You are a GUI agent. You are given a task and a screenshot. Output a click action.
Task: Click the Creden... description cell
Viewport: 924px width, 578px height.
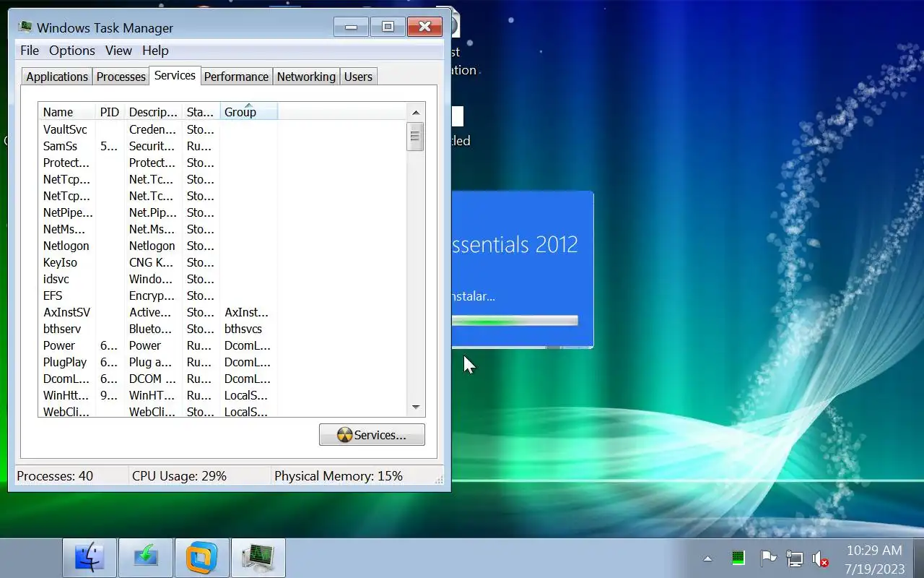click(152, 129)
